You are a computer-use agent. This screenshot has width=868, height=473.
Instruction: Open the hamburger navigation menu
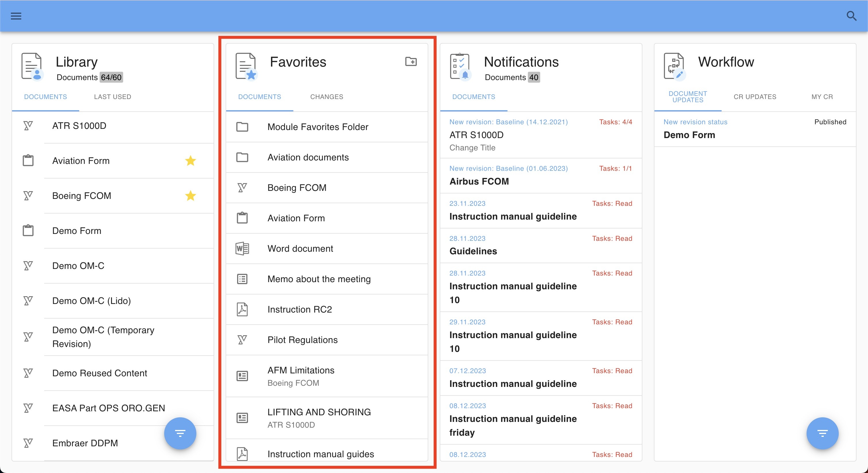(16, 16)
